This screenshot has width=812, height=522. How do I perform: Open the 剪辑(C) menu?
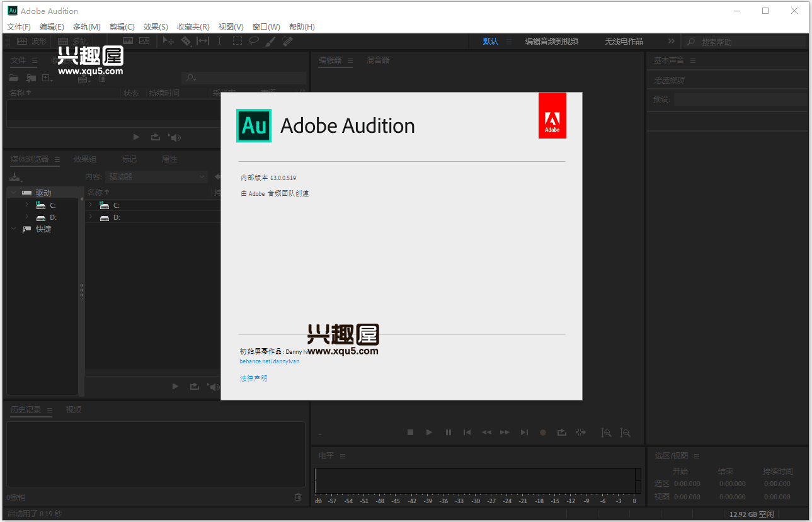122,27
